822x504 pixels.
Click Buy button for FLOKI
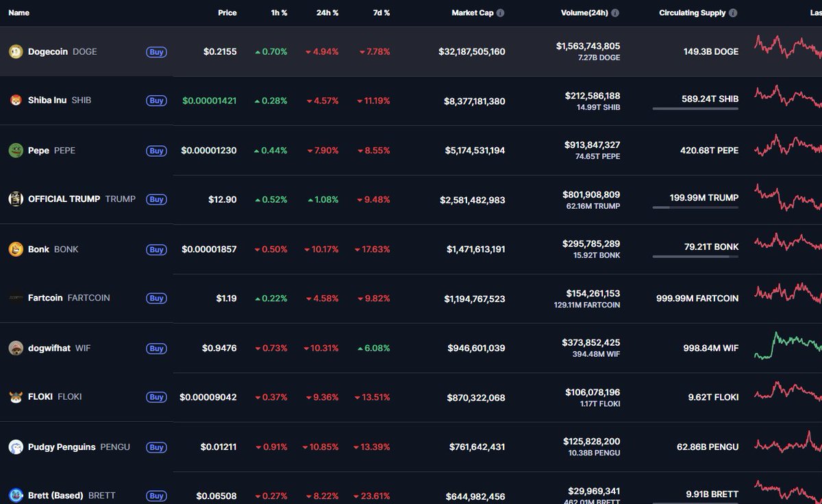[x=156, y=397]
